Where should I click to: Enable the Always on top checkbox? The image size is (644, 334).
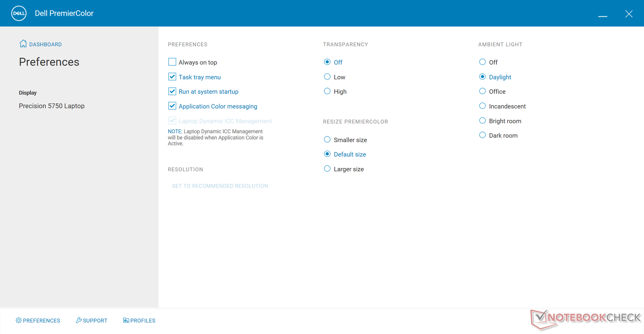[x=172, y=62]
